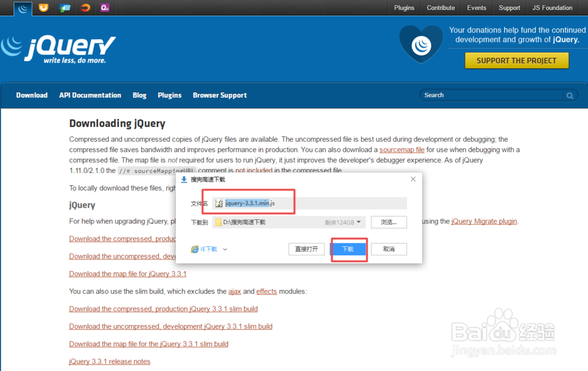Open the jQuery Mobile project icon
588x371 pixels.
65,8
